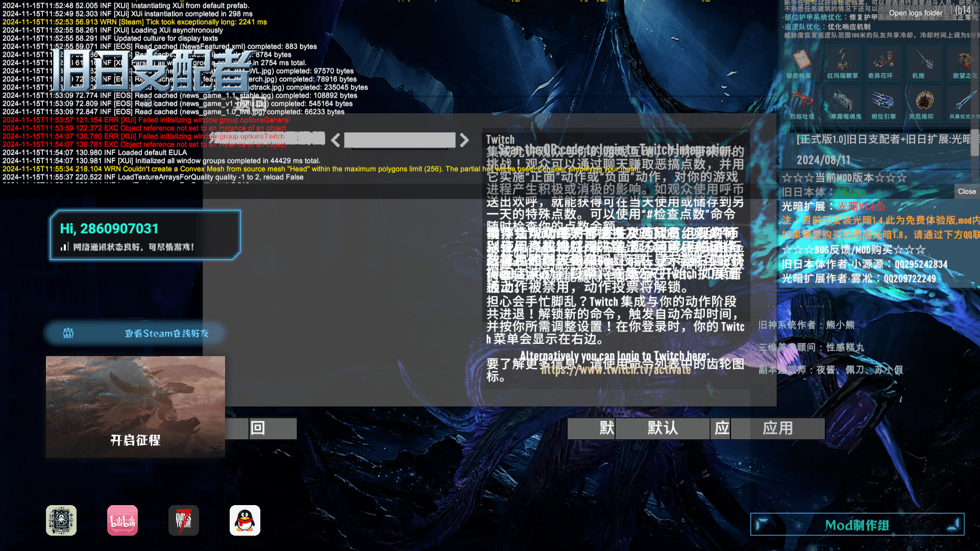The height and width of the screenshot is (551, 980).
Task: Click the LoadTextureArraysForQuality log line
Action: (x=153, y=177)
